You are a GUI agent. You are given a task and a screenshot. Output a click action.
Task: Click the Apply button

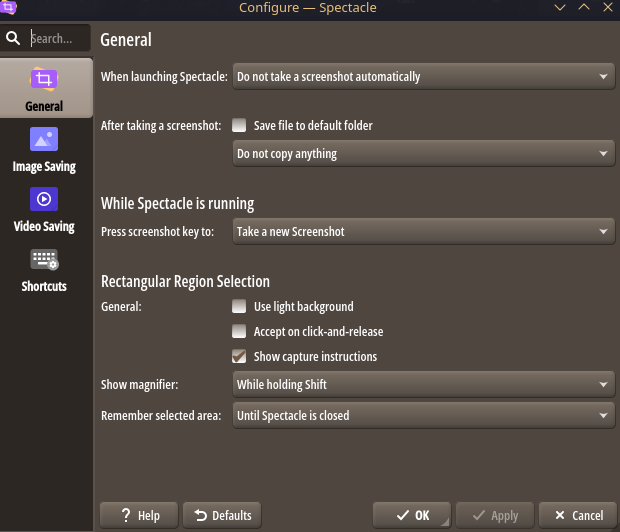(x=495, y=515)
